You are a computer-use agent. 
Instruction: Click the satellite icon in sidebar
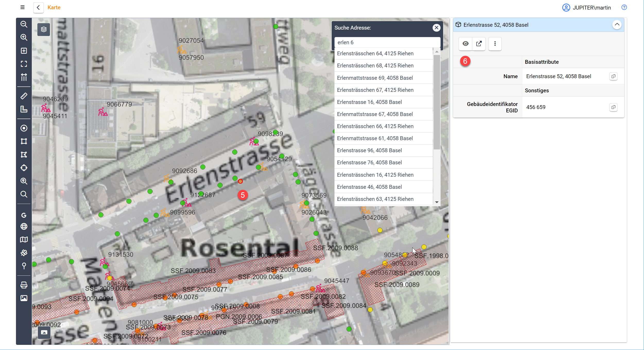[24, 253]
